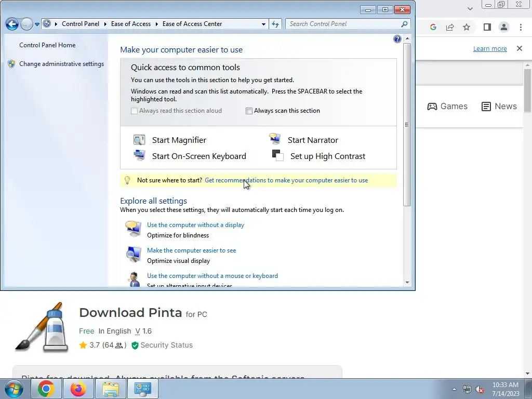Open Firefox from the taskbar
This screenshot has width=532, height=399.
click(x=78, y=389)
